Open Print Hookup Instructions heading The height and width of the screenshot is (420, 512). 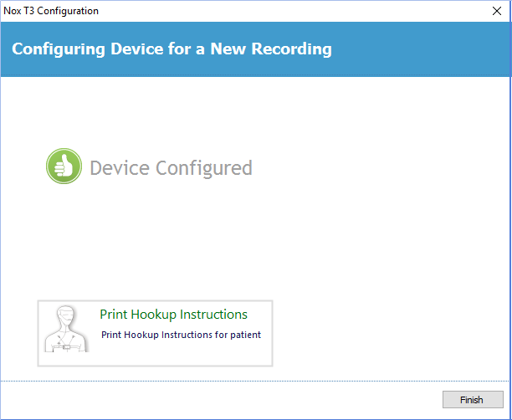(173, 315)
